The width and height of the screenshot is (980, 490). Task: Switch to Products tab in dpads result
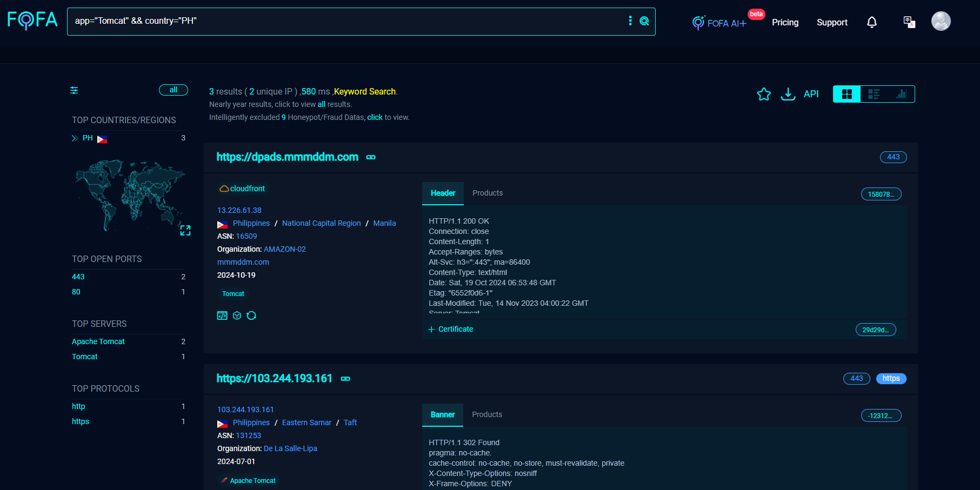488,193
